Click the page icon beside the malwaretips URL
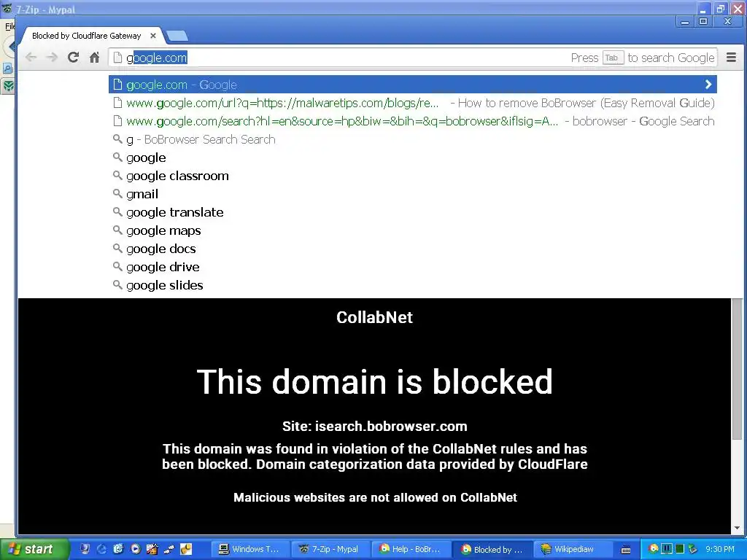 [x=117, y=103]
